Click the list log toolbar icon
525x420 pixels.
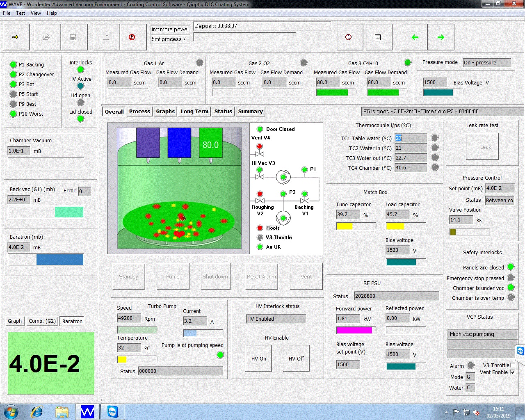pyautogui.click(x=378, y=37)
